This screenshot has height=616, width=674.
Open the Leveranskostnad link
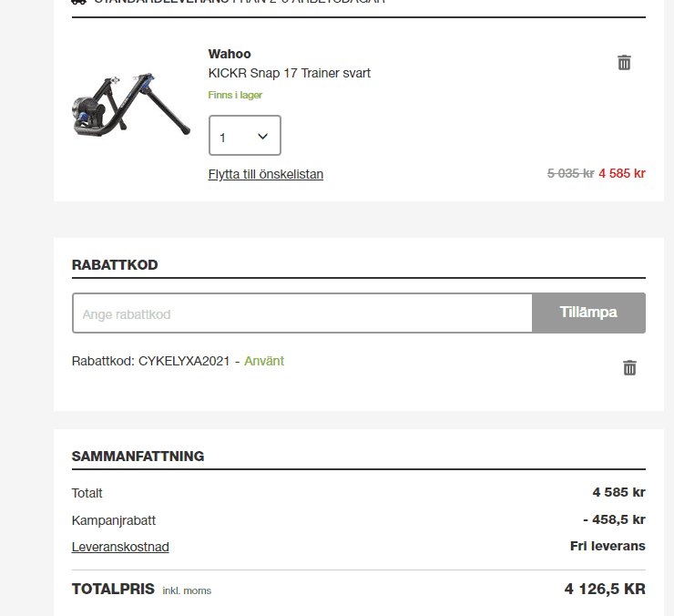(x=120, y=547)
